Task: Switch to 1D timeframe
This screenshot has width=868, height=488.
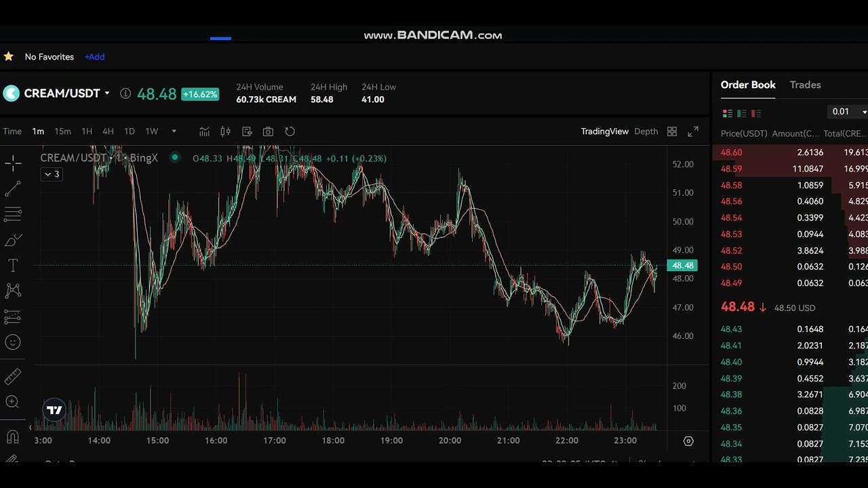Action: coord(130,131)
